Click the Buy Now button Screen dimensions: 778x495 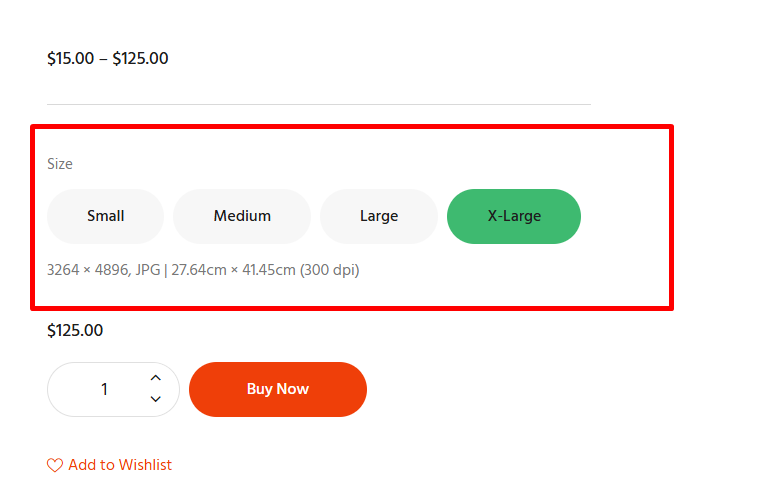coord(278,389)
